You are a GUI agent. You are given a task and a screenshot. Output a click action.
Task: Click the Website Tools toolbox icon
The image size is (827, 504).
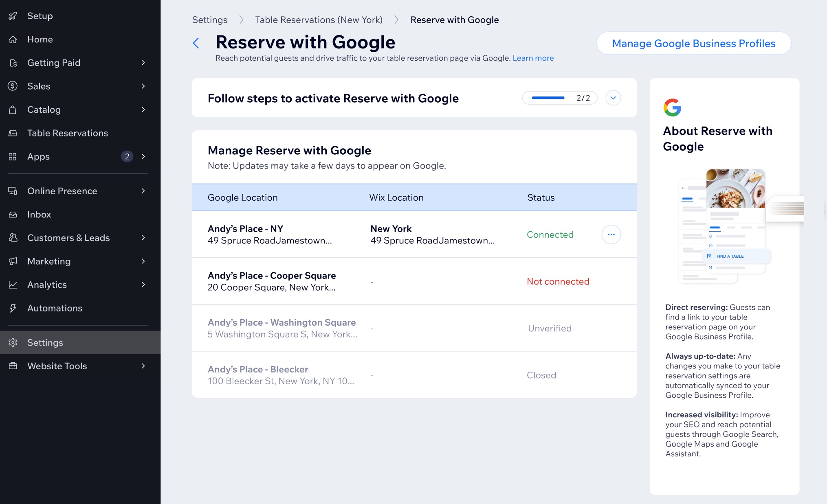point(13,366)
